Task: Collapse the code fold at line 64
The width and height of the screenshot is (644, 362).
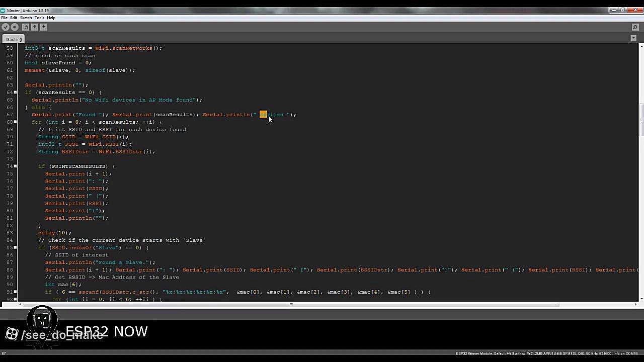Action: (x=15, y=93)
